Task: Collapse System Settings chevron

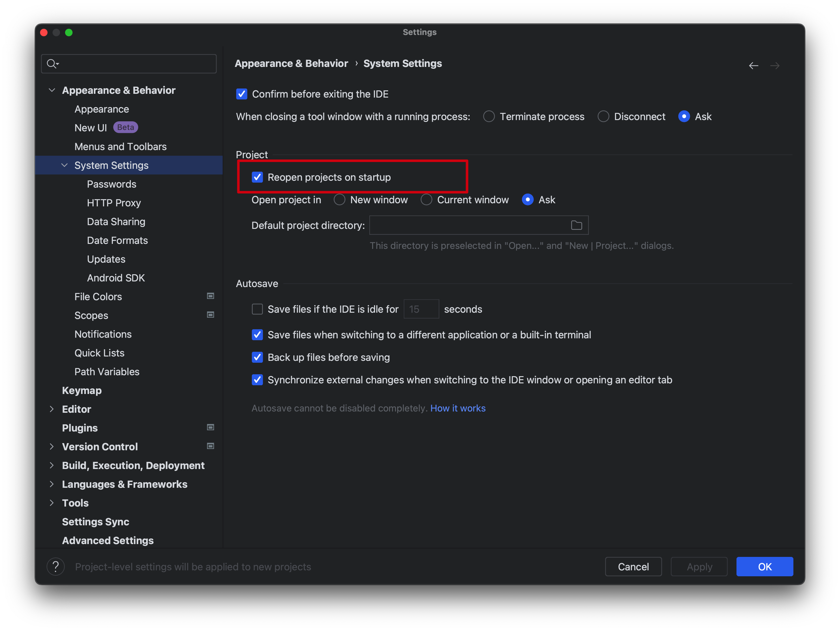Action: 64,165
